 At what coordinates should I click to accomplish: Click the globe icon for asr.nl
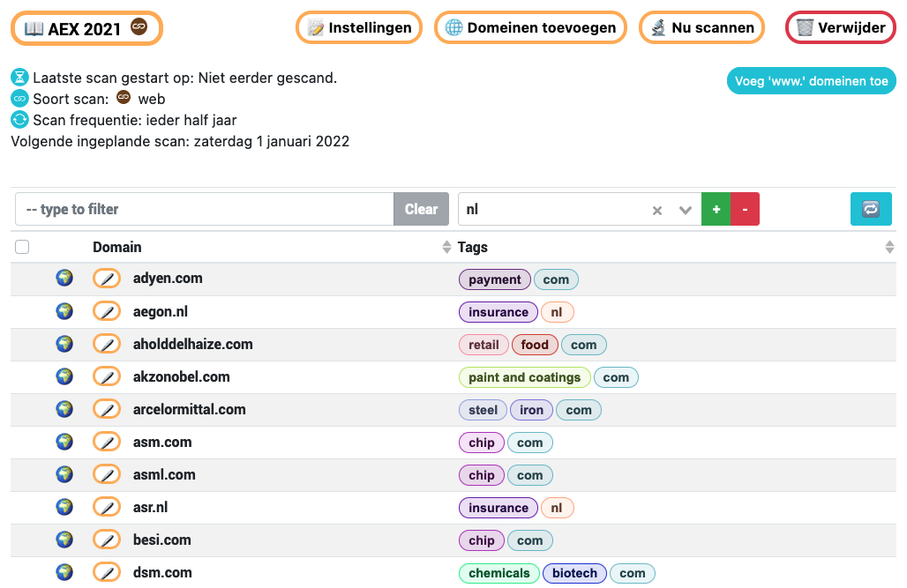click(x=64, y=507)
